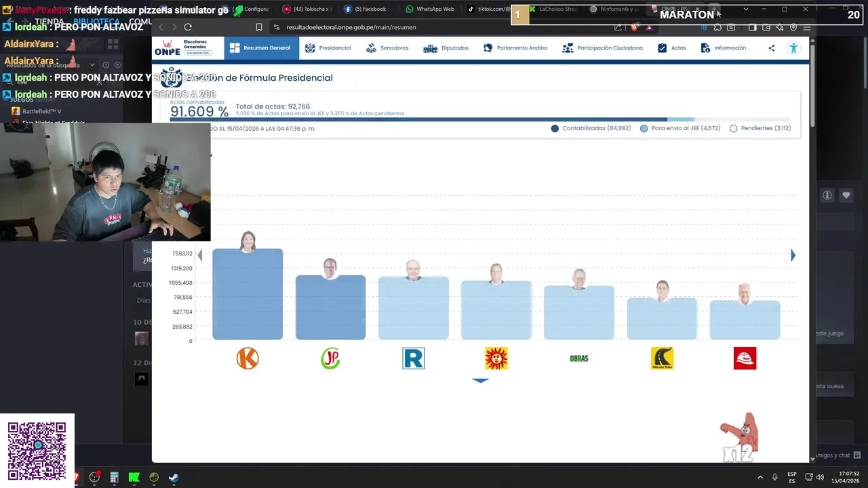Image resolution: width=868 pixels, height=488 pixels.
Task: Open the green Kick app on the taskbar
Action: click(x=134, y=477)
